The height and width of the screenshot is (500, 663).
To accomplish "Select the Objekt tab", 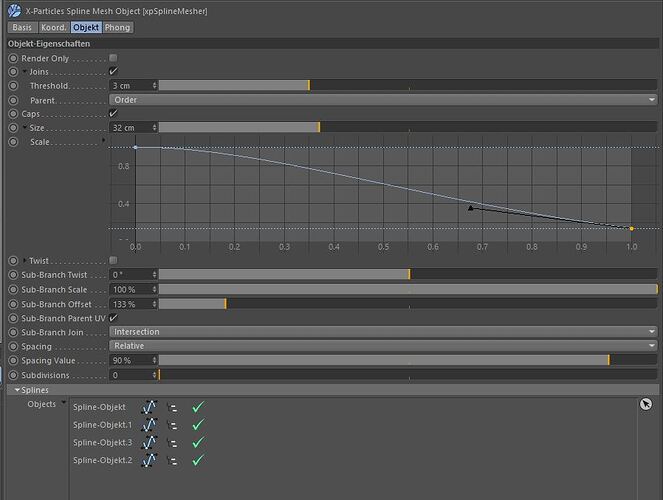I will point(86,27).
